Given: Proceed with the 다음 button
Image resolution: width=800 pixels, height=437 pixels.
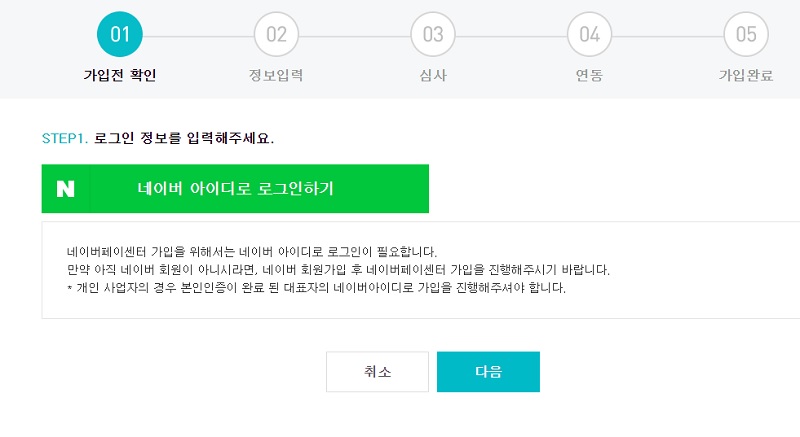Looking at the screenshot, I should [x=488, y=372].
